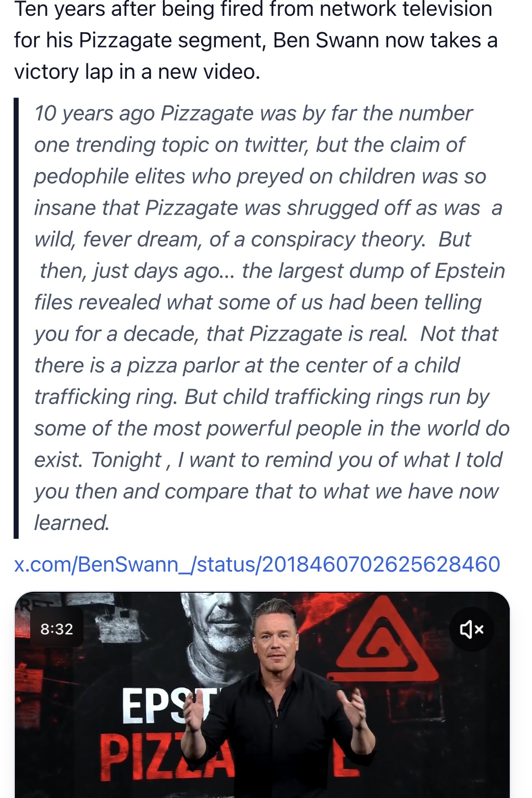This screenshot has width=532, height=798.
Task: Unmute the video using the speaker icon
Action: (471, 629)
